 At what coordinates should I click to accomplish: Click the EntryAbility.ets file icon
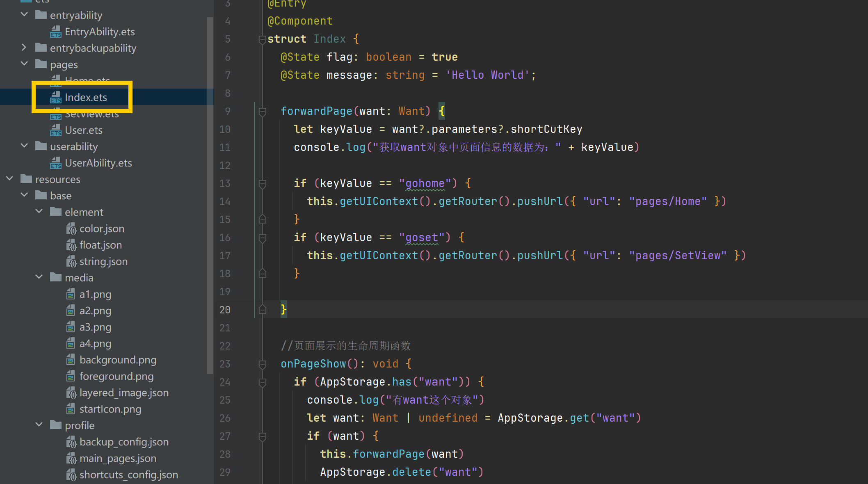click(56, 32)
